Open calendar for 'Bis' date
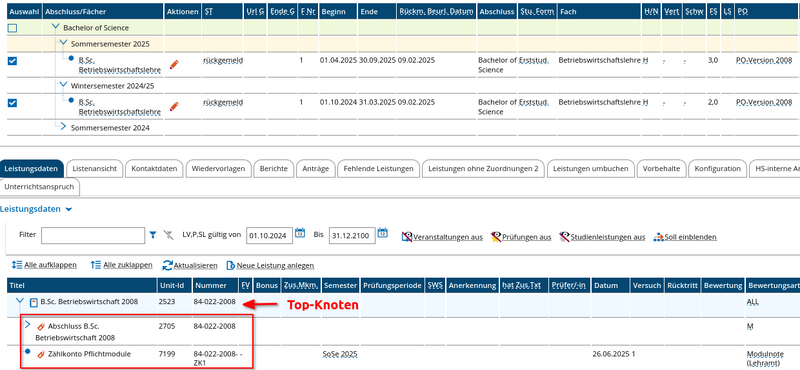 (x=383, y=233)
